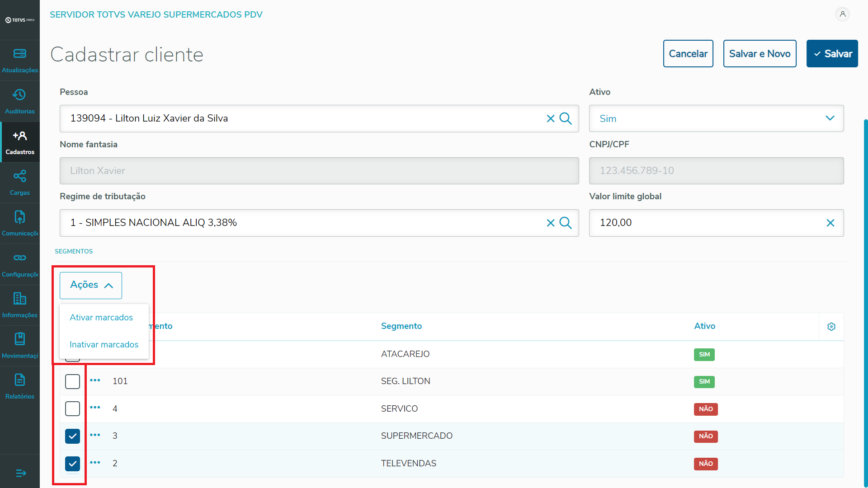868x488 pixels.
Task: Expand the sidebar menu arrow icon
Action: 21,473
